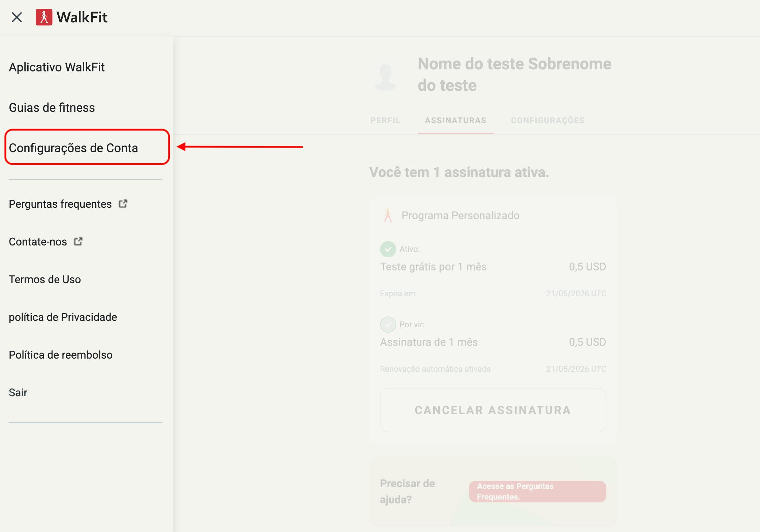Open the Política de reembolso link

pos(61,355)
